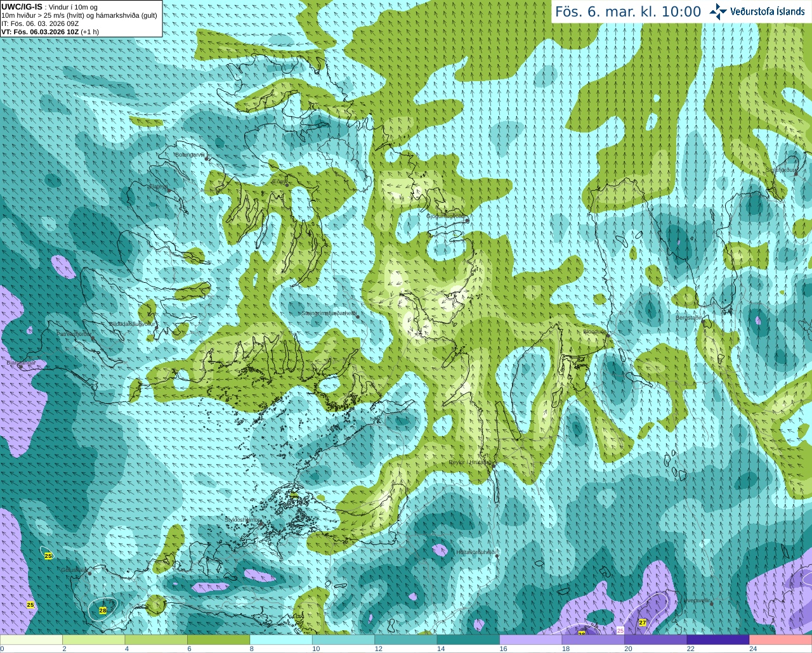Pick the pink above-24 m/s legend swatch
This screenshot has height=653, width=812.
point(781,640)
